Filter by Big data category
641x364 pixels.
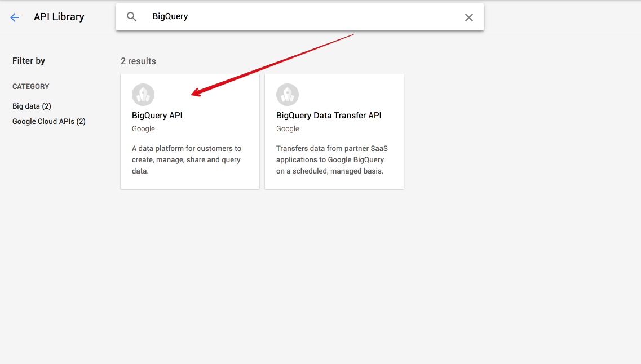tap(32, 106)
